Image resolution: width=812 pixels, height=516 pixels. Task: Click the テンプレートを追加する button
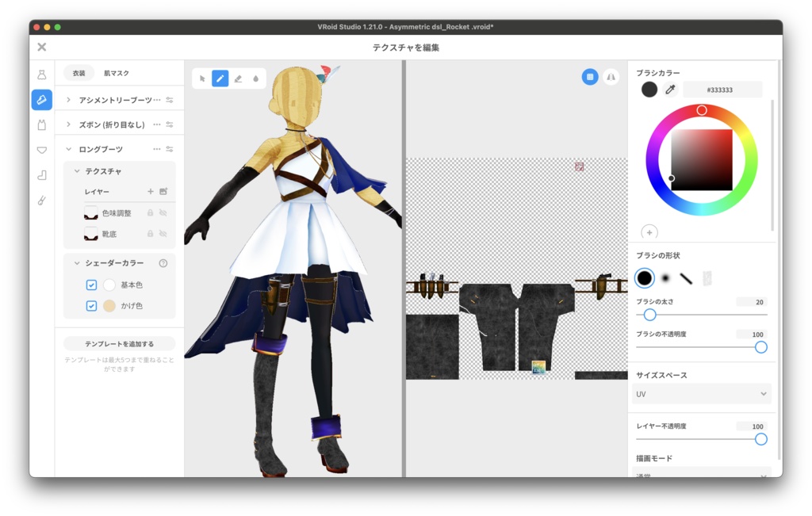tap(119, 343)
